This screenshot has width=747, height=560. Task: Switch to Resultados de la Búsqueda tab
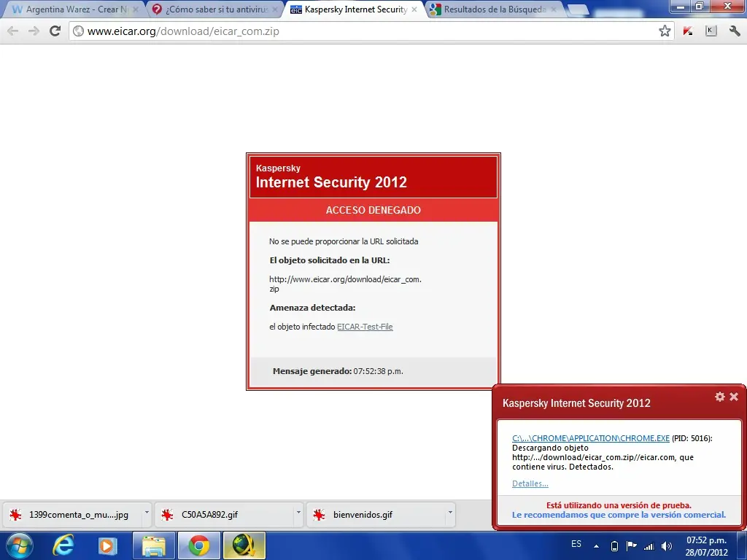point(494,9)
